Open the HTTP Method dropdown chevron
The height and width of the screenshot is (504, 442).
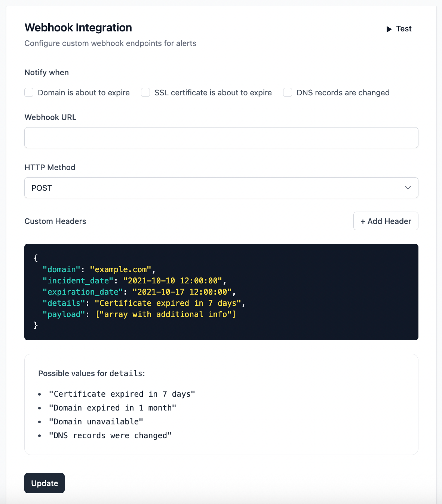408,188
